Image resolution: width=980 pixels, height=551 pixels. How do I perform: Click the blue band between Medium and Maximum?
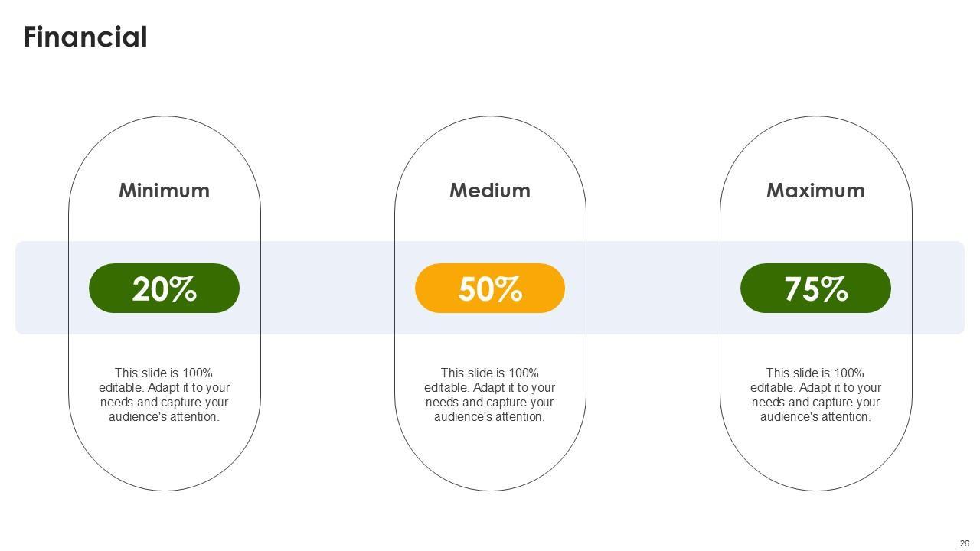tap(653, 288)
